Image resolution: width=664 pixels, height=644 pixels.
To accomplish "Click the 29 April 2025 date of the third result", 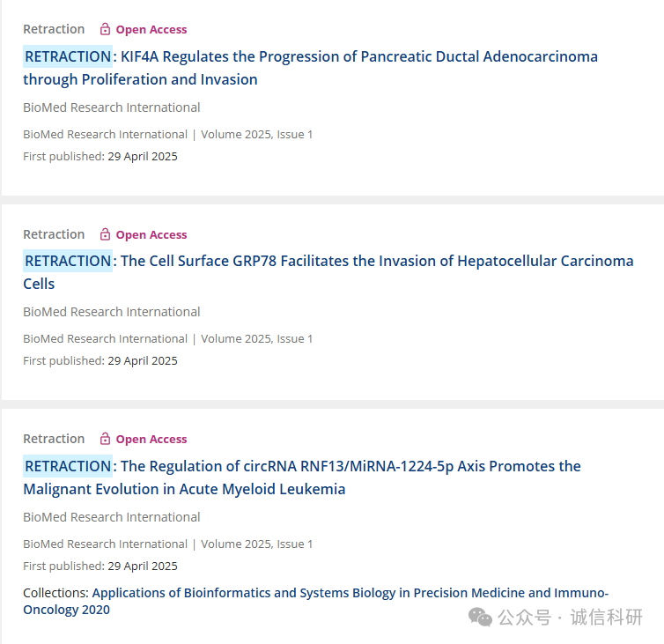I will coord(143,566).
